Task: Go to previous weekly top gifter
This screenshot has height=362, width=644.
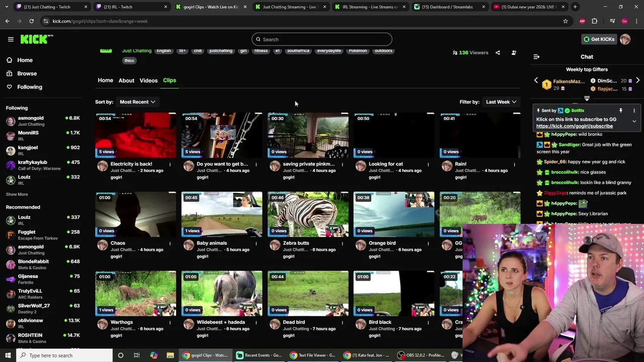Action: click(x=536, y=80)
